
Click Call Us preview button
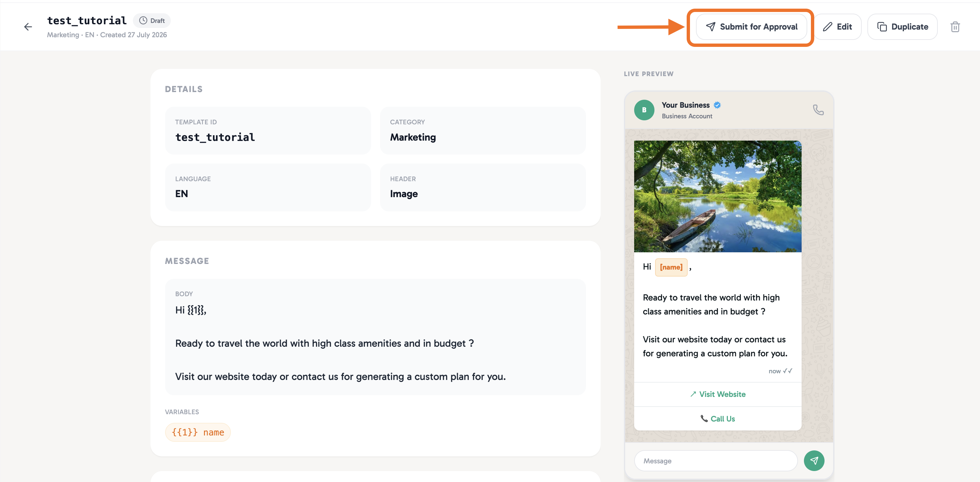pos(718,419)
